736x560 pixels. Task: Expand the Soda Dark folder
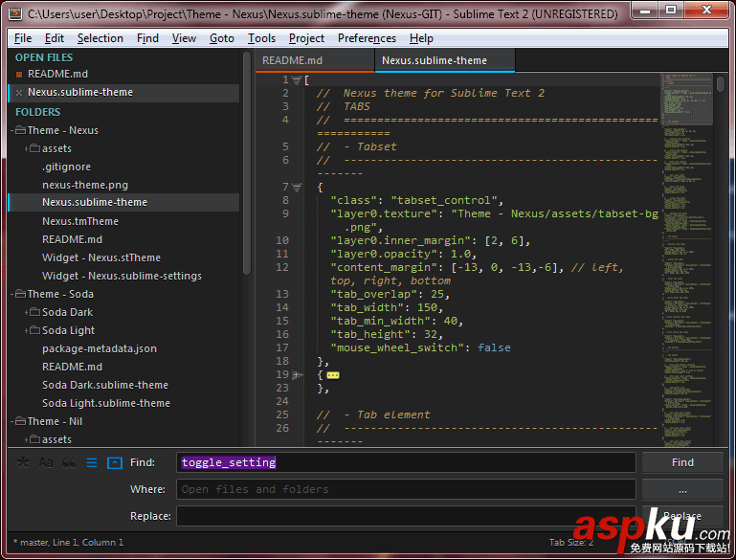tap(27, 312)
